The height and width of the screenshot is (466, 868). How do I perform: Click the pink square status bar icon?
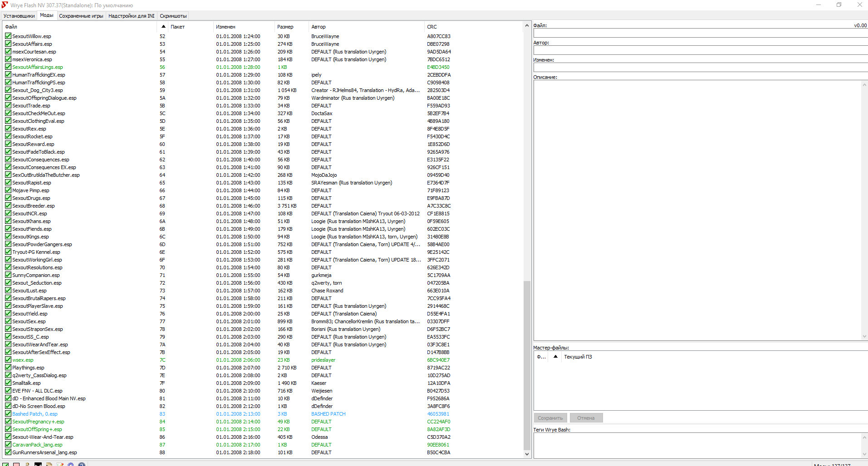[x=16, y=464]
